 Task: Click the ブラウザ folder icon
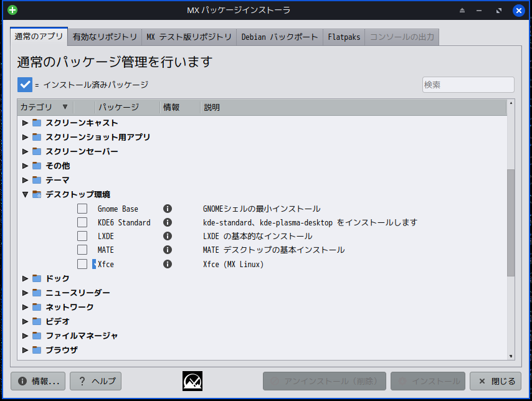click(x=37, y=350)
